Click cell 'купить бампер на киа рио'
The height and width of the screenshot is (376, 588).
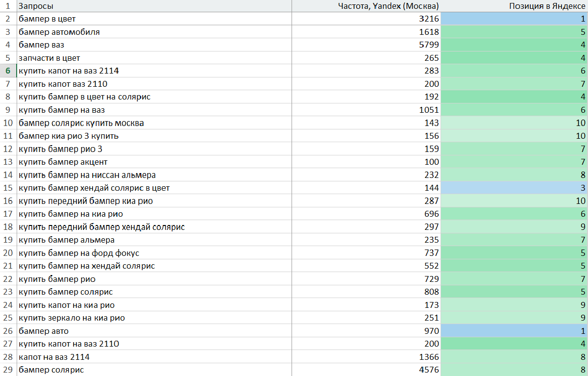coord(154,214)
